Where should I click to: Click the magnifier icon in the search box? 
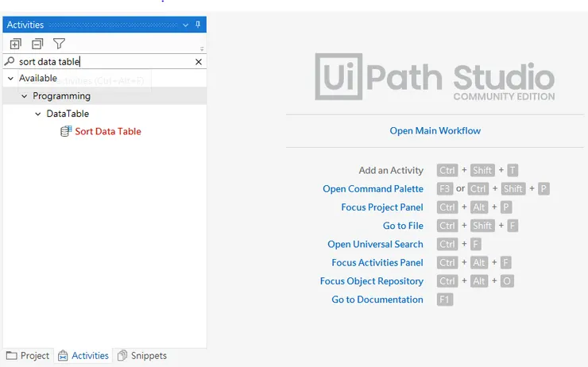point(10,61)
